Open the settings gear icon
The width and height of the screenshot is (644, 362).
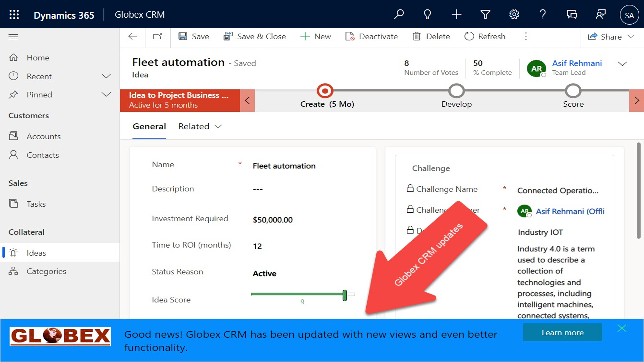click(514, 14)
